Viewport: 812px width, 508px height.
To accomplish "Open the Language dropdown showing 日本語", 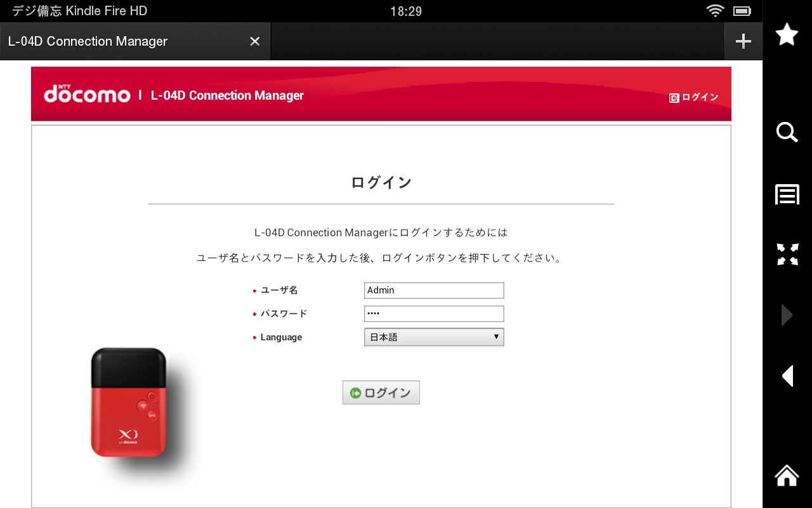I will tap(434, 337).
